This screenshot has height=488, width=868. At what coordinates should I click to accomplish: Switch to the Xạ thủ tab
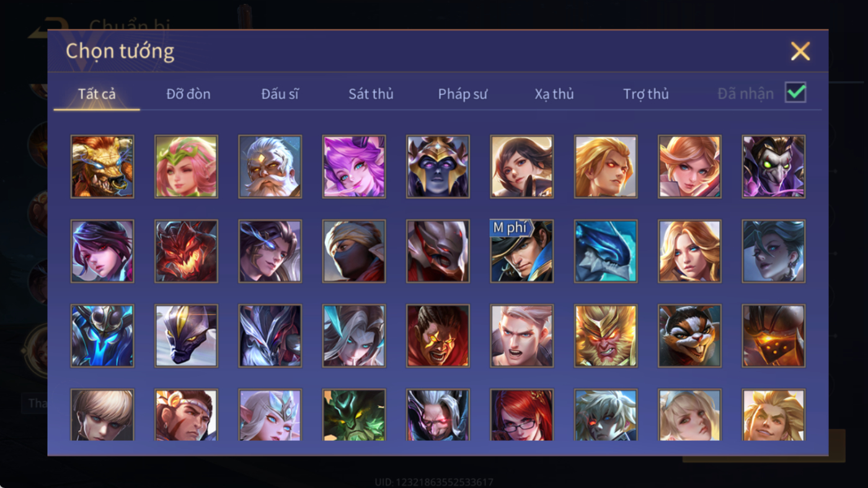(554, 94)
